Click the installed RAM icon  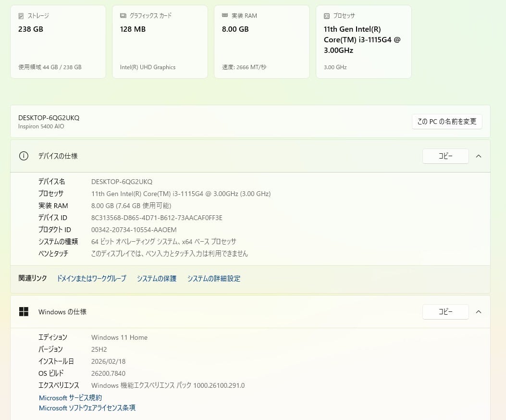(x=225, y=16)
